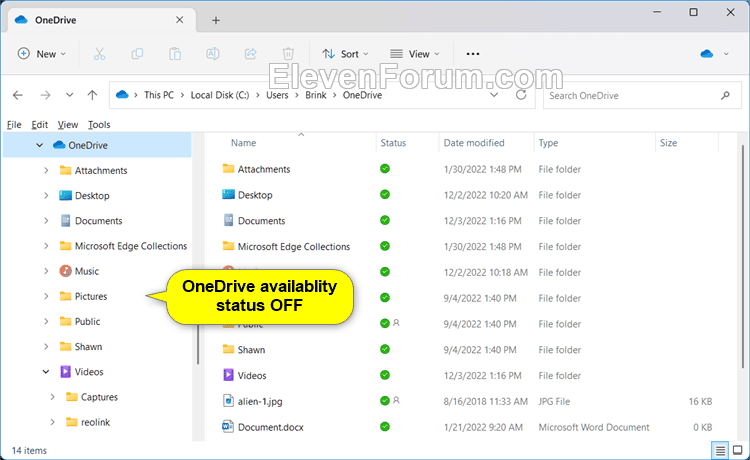The image size is (750, 460).
Task: Switch to large icons view in status bar
Action: [738, 450]
